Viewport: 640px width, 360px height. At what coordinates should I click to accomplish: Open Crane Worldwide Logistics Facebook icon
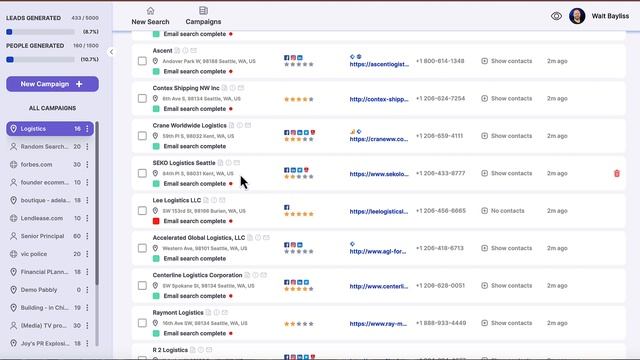pyautogui.click(x=287, y=132)
